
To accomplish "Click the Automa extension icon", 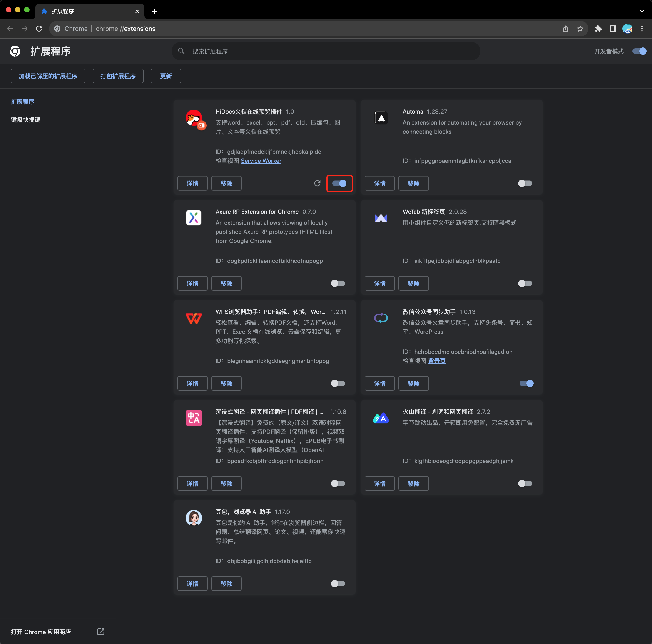I will (x=381, y=118).
